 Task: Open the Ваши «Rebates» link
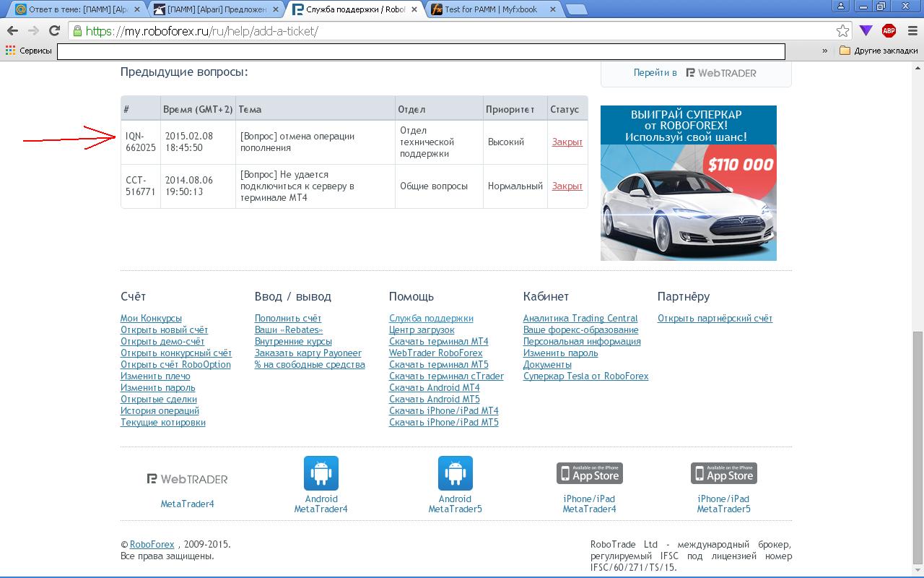click(x=289, y=330)
